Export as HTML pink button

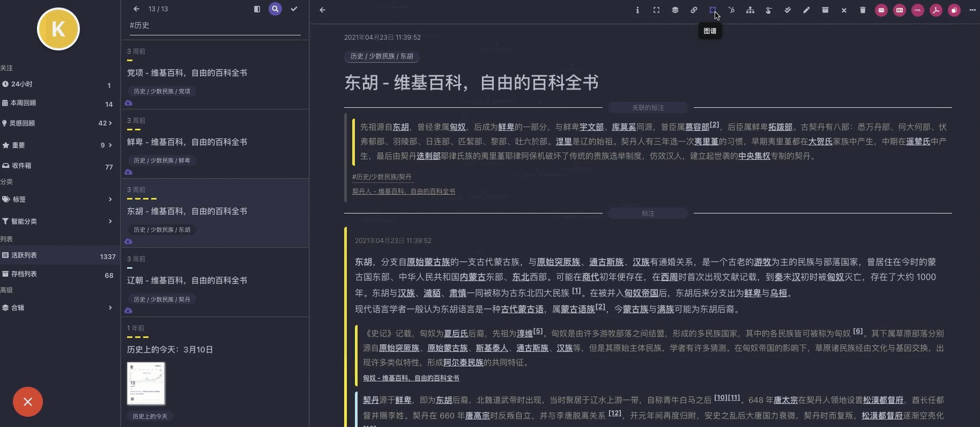tap(918, 10)
